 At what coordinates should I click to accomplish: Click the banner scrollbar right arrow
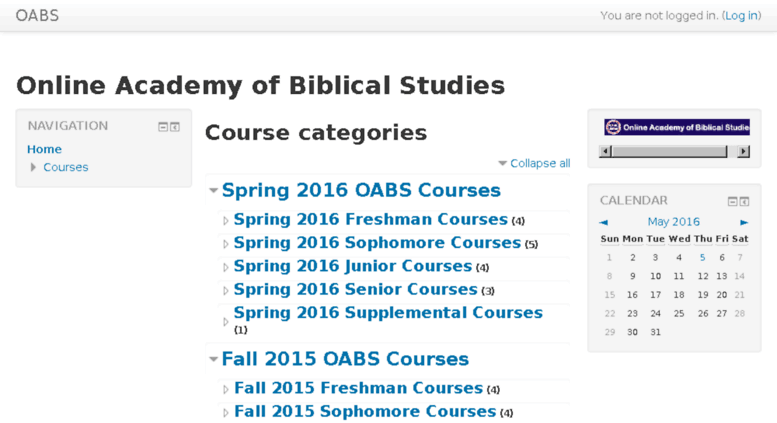(x=743, y=151)
